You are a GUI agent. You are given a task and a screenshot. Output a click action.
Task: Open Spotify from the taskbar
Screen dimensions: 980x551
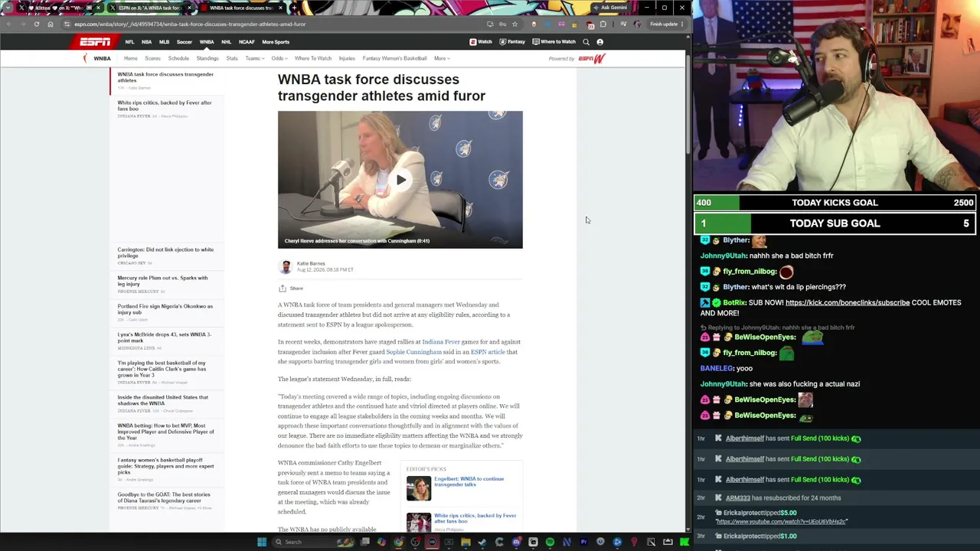(x=550, y=542)
